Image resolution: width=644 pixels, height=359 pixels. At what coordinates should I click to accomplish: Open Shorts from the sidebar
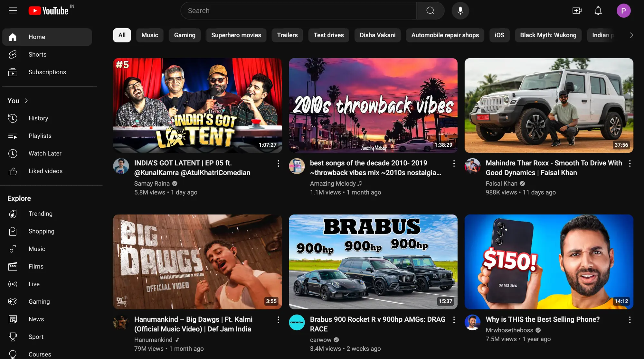click(47, 54)
